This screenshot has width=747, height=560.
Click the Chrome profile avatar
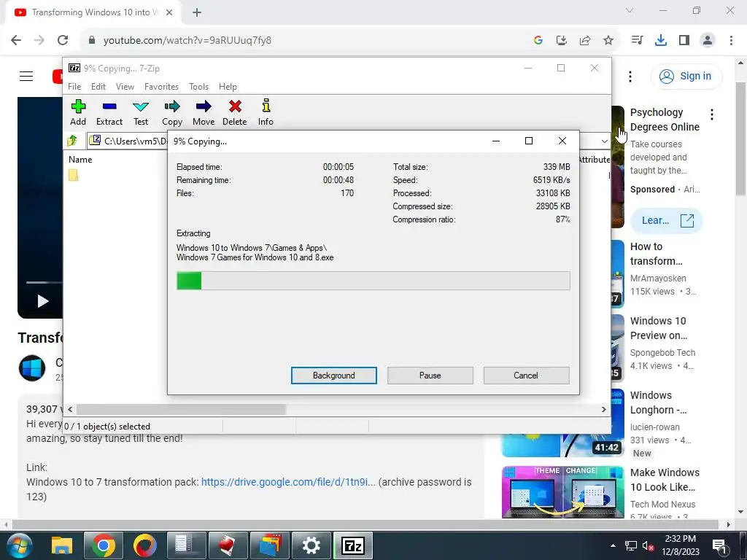pos(708,41)
